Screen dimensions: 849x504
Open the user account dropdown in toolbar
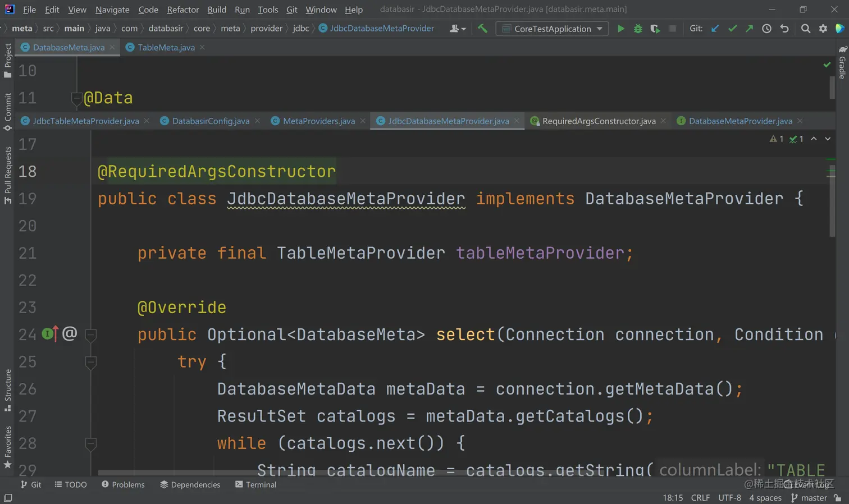click(458, 29)
